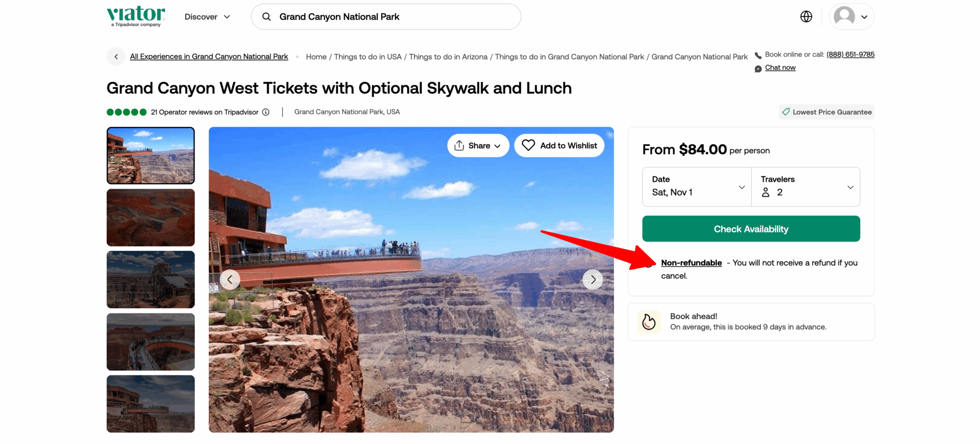This screenshot has height=444, width=980.
Task: Open the Date dropdown showing Sat, Nov 1
Action: [x=697, y=187]
